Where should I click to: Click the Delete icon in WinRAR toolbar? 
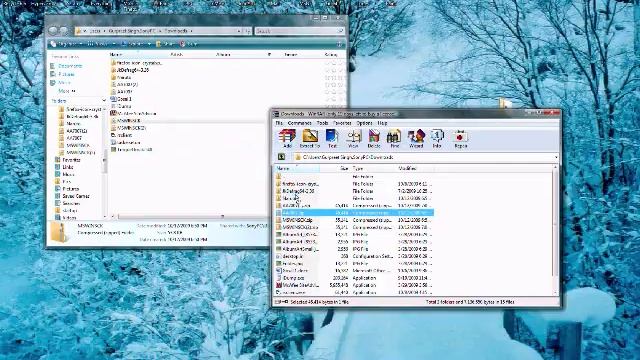tap(373, 139)
